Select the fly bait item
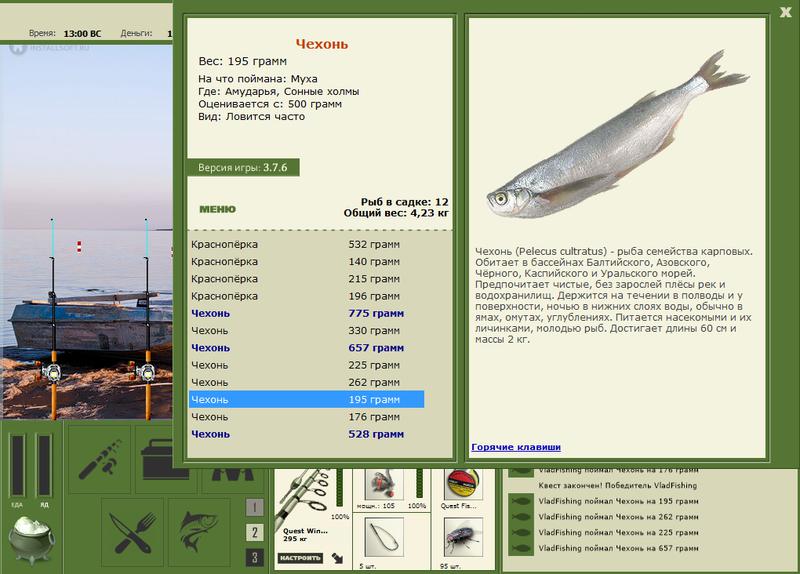This screenshot has width=800, height=574. pyautogui.click(x=463, y=537)
